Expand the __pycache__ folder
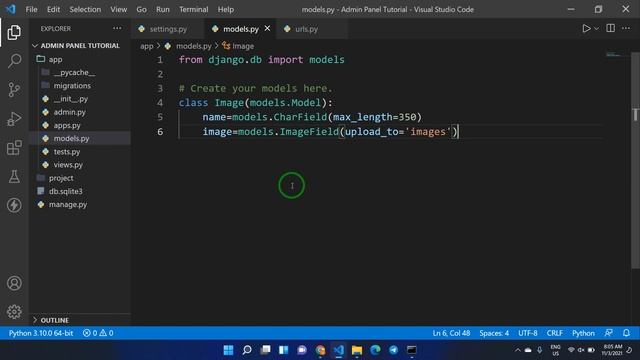This screenshot has width=640, height=360. (80, 72)
